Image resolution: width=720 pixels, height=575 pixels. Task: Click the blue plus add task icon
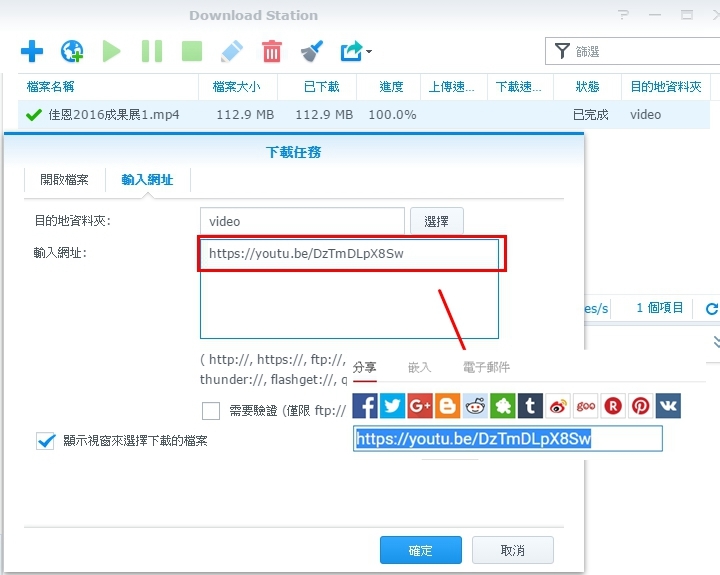click(32, 51)
